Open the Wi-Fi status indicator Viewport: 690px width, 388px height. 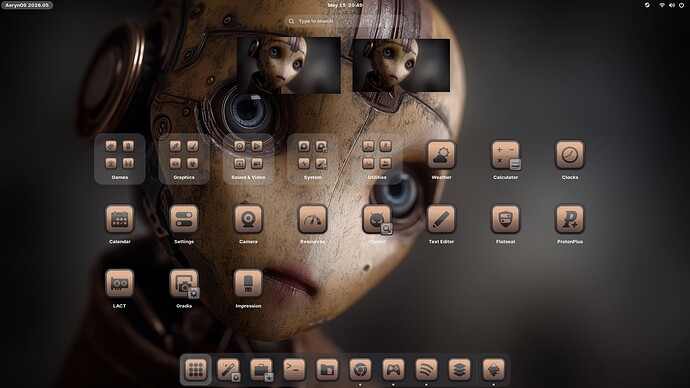[661, 5]
